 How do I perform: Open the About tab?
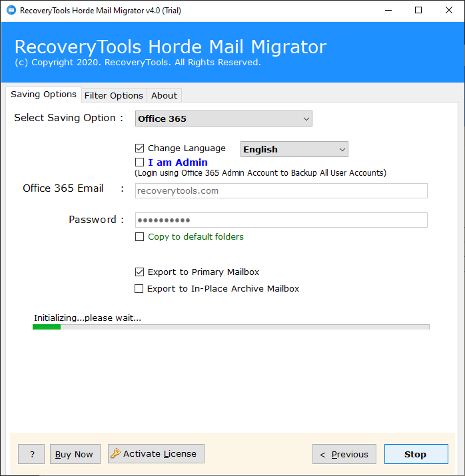pyautogui.click(x=164, y=96)
